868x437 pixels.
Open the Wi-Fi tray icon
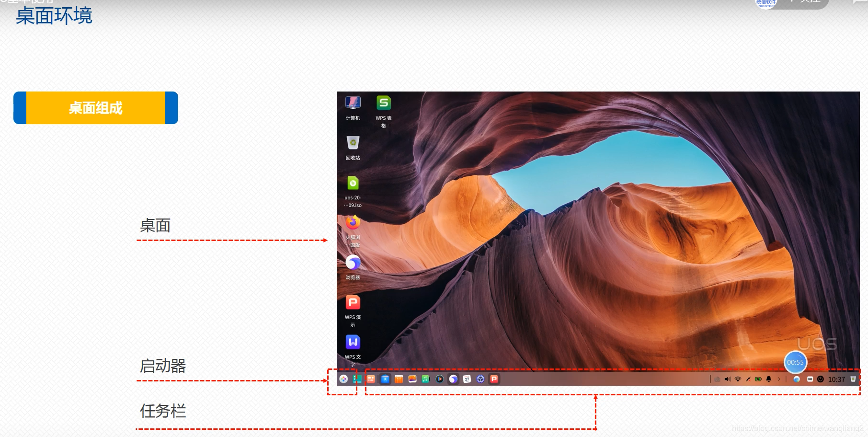click(x=738, y=379)
